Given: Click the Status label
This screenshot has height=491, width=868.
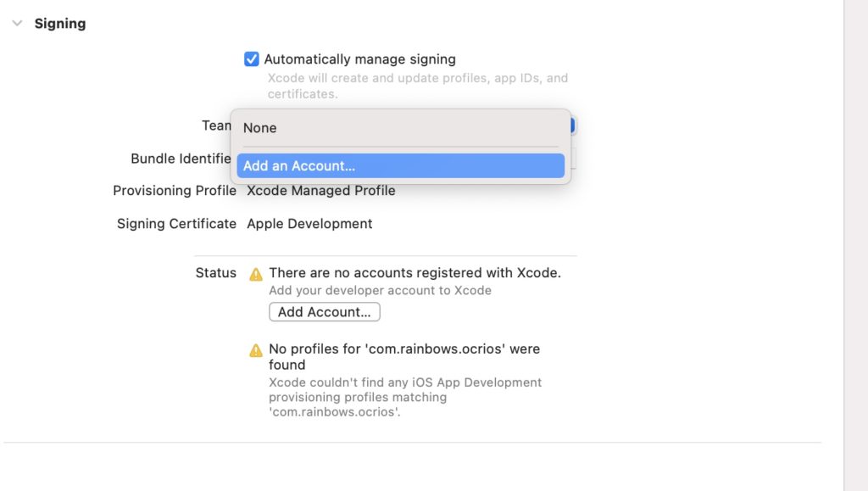Looking at the screenshot, I should 216,273.
